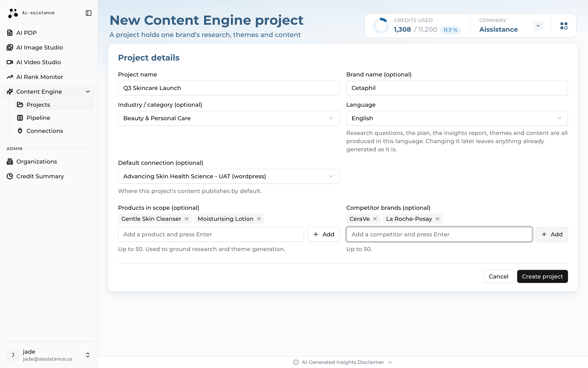The height and width of the screenshot is (368, 588).
Task: Remove the La Roche-Posay competitor tag
Action: [437, 219]
